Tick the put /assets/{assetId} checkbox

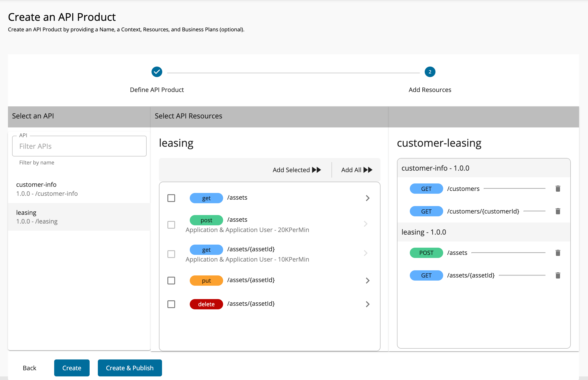[x=171, y=281]
